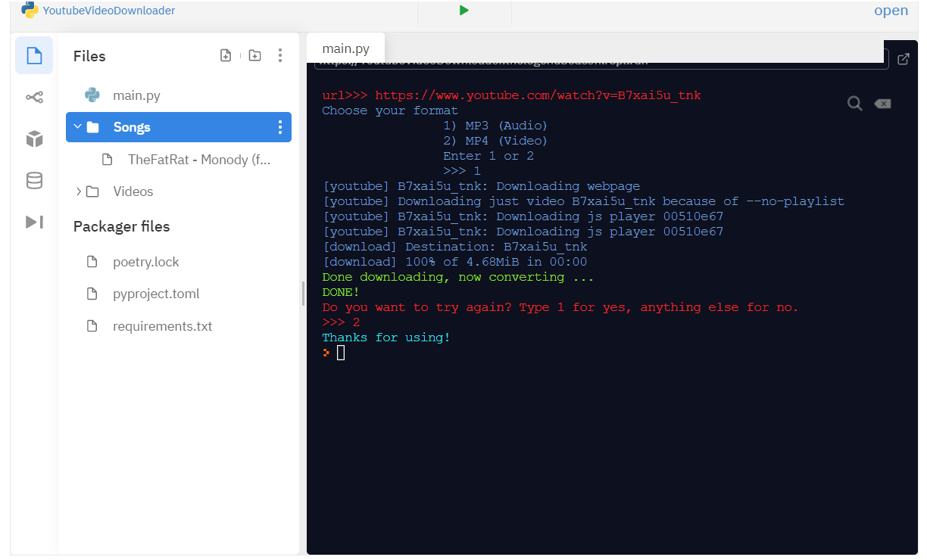Open the YoutubeVideoDownloader project title link
The height and width of the screenshot is (560, 927).
pos(109,11)
